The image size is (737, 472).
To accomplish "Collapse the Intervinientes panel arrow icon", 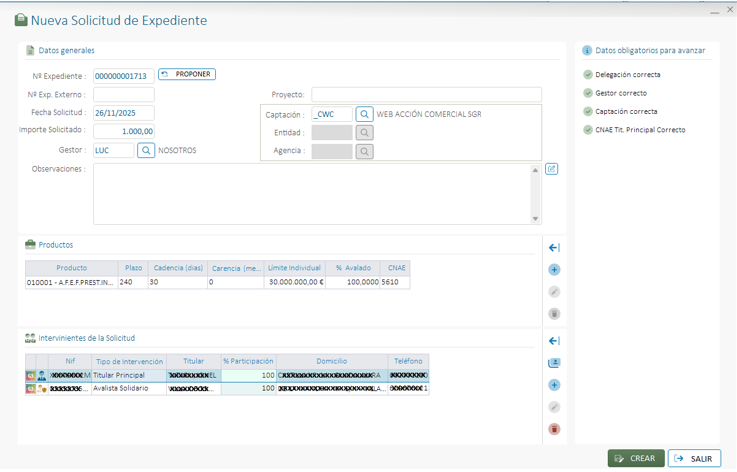I will pos(554,341).
